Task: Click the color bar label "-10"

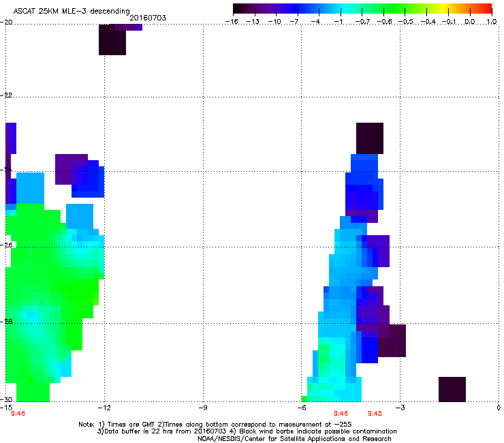Action: (274, 22)
